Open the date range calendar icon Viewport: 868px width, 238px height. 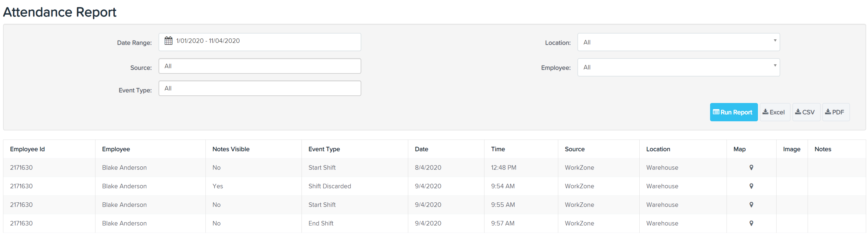[x=168, y=41]
